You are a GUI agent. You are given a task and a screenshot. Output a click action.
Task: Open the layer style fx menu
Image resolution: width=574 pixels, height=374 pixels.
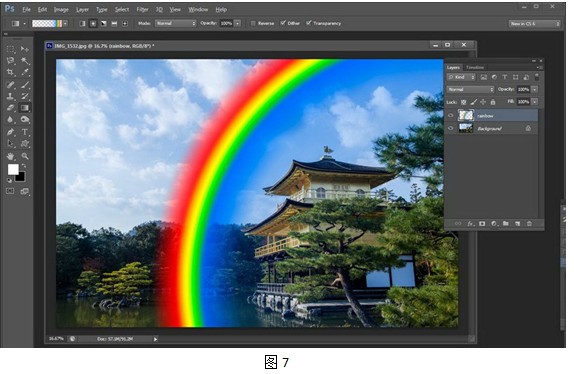pyautogui.click(x=470, y=224)
